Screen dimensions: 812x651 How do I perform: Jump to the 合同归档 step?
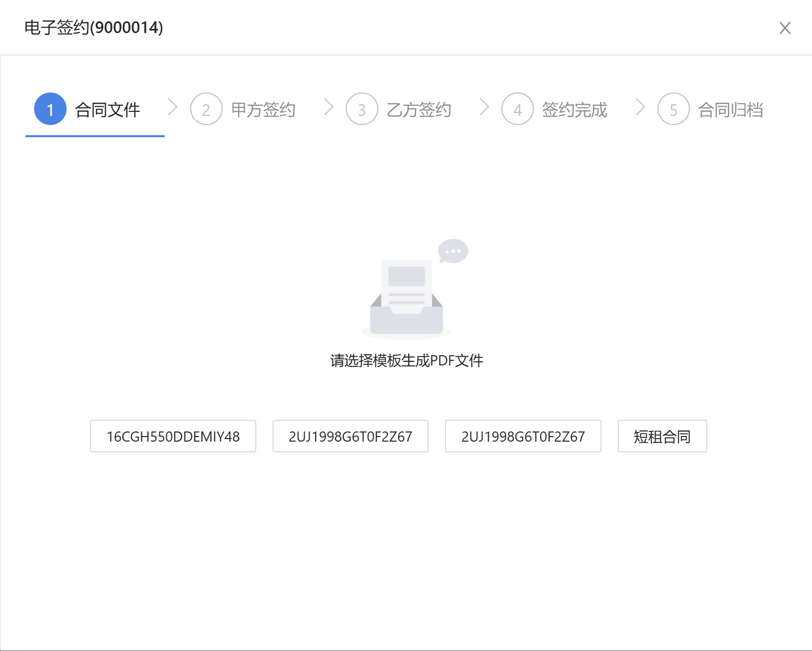click(730, 110)
